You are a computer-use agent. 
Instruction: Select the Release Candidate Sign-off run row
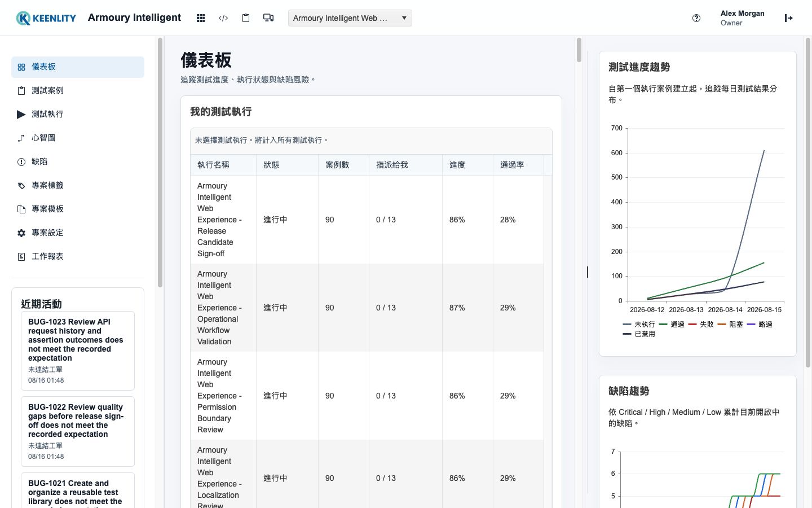pos(367,220)
